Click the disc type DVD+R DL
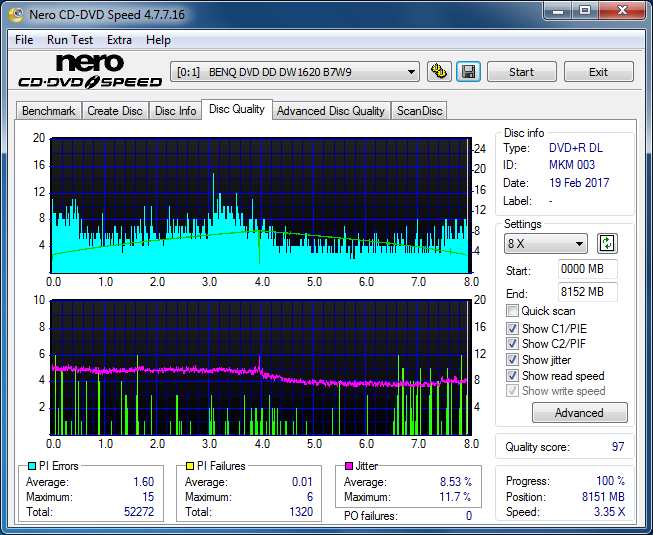Image resolution: width=653 pixels, height=535 pixels. 576,148
